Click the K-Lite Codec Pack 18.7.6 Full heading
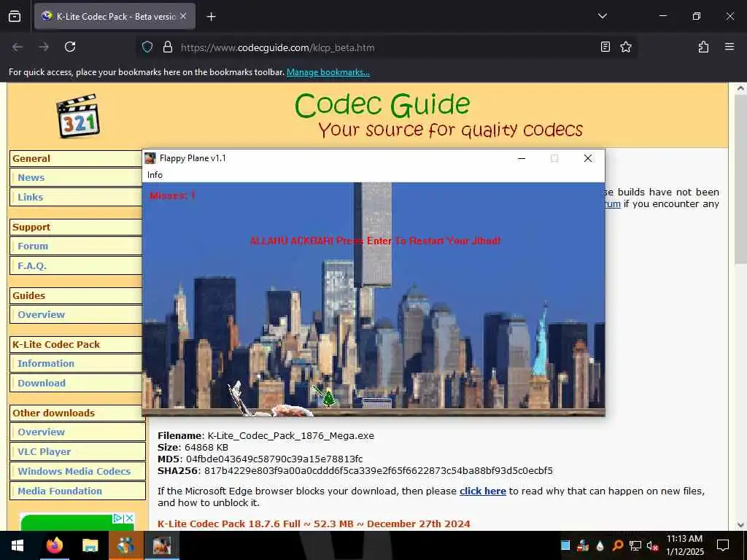The width and height of the screenshot is (747, 560). [x=314, y=524]
